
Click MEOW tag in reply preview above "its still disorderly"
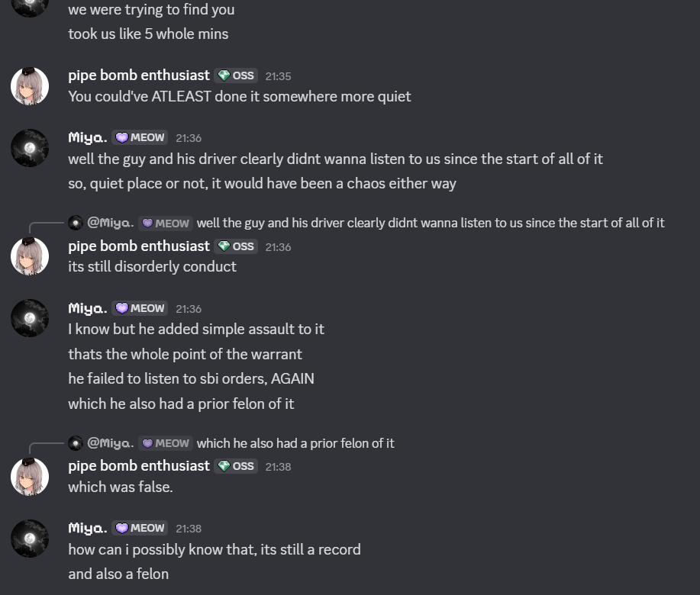click(165, 223)
